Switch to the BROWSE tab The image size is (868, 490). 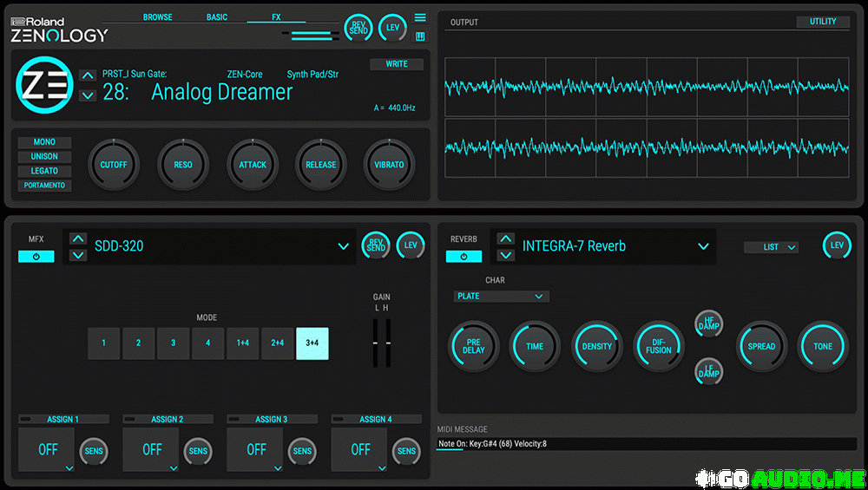click(x=157, y=17)
